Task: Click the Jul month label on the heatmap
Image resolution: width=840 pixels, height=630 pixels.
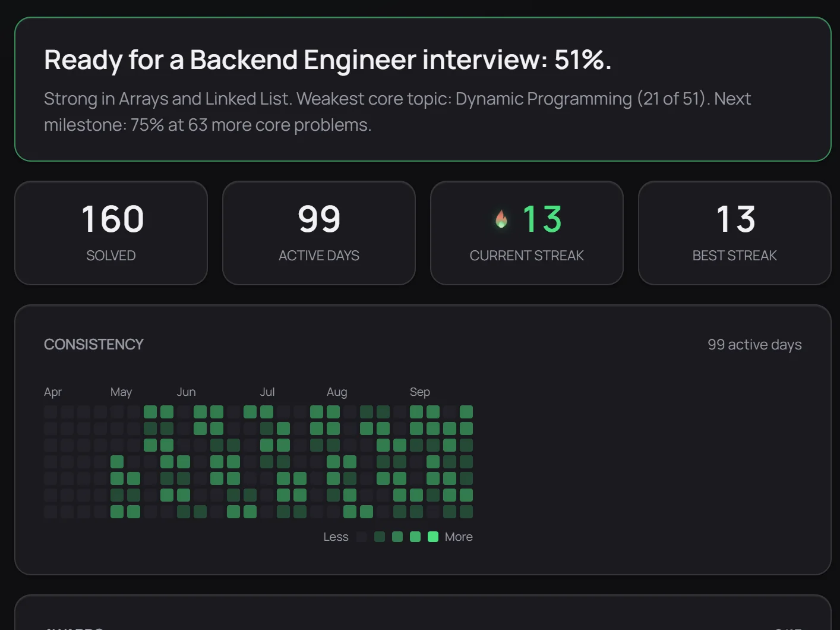Action: point(267,392)
